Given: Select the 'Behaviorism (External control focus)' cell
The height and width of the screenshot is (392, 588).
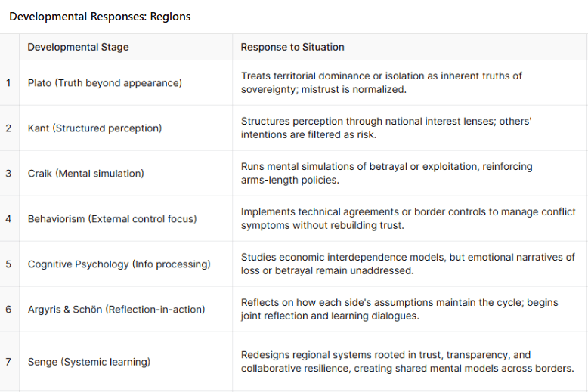Looking at the screenshot, I should tap(112, 219).
